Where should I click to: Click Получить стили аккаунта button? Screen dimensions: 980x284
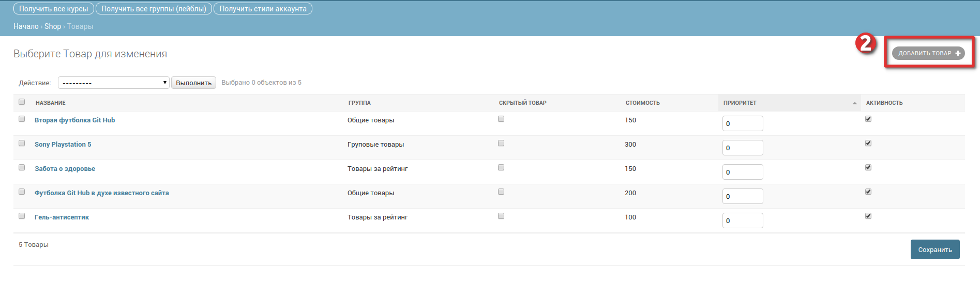263,9
